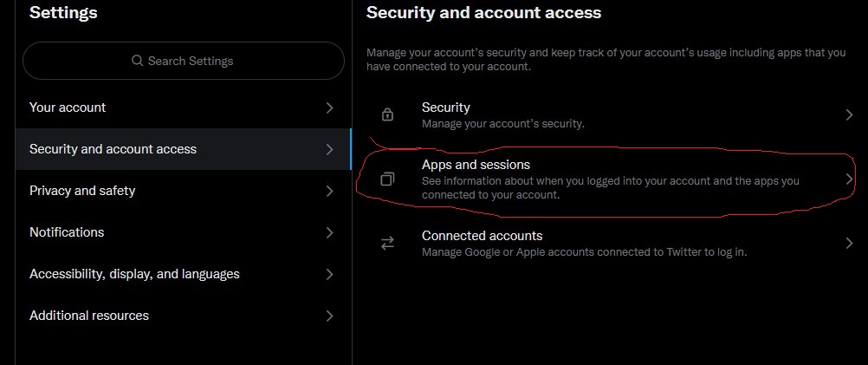Click the stacked windows icon for Apps and sessions

[x=387, y=179]
